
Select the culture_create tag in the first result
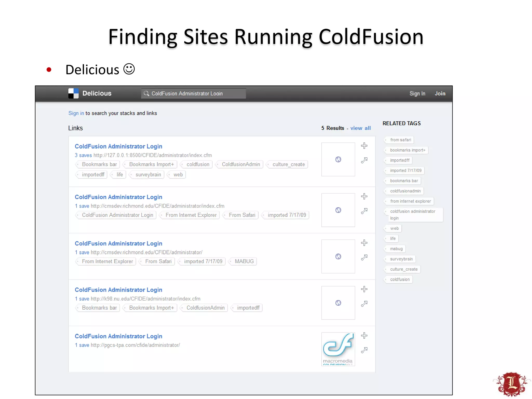pos(287,164)
